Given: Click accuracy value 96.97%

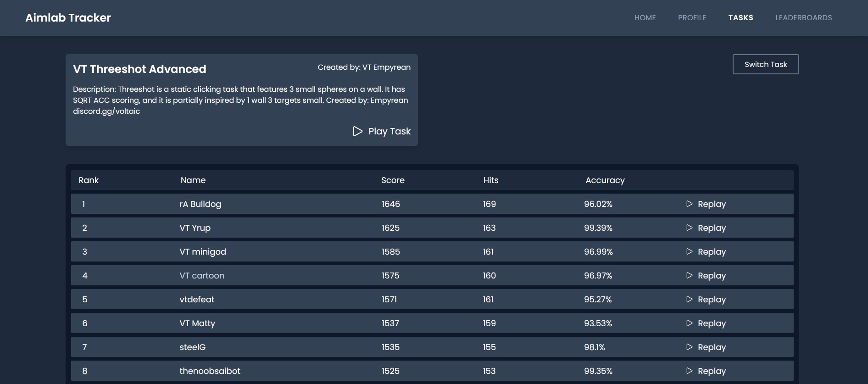Looking at the screenshot, I should tap(598, 275).
